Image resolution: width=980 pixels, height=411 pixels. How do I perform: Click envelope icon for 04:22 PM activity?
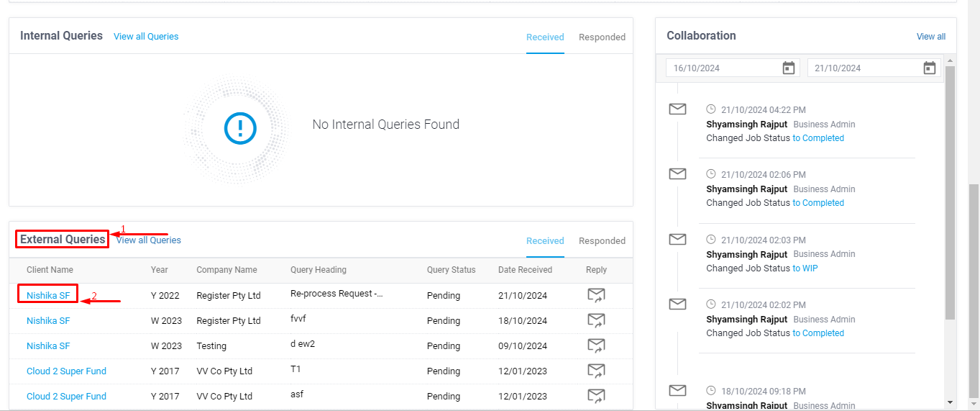pyautogui.click(x=677, y=109)
